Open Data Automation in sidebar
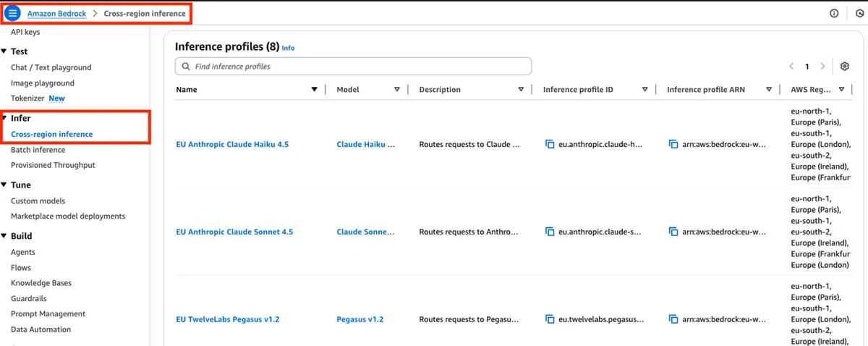 41,329
